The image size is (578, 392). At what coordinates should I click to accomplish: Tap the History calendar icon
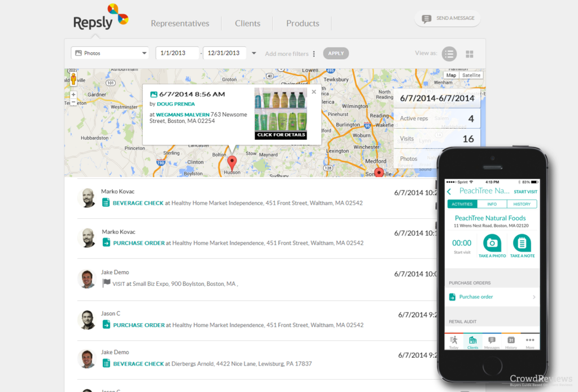[510, 340]
